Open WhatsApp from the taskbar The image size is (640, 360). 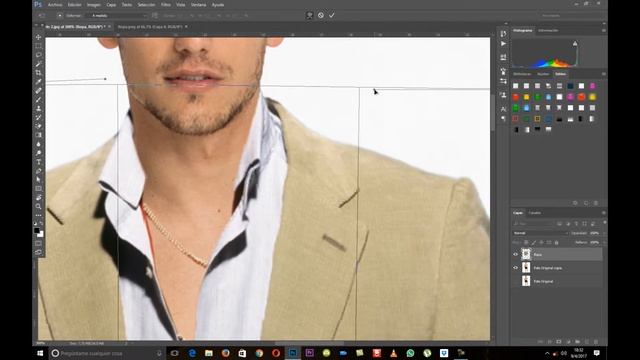pyautogui.click(x=410, y=353)
